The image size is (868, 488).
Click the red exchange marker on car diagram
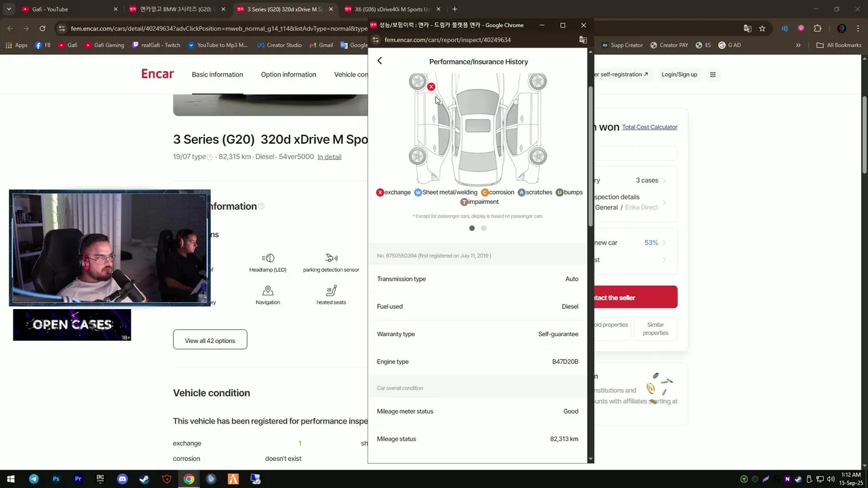coord(431,87)
